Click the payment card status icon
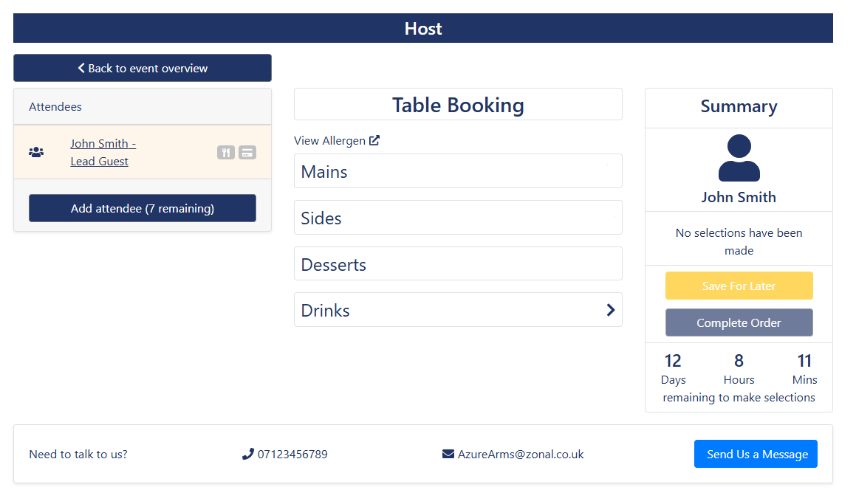Screen dimensions: 856x504 (x=247, y=153)
